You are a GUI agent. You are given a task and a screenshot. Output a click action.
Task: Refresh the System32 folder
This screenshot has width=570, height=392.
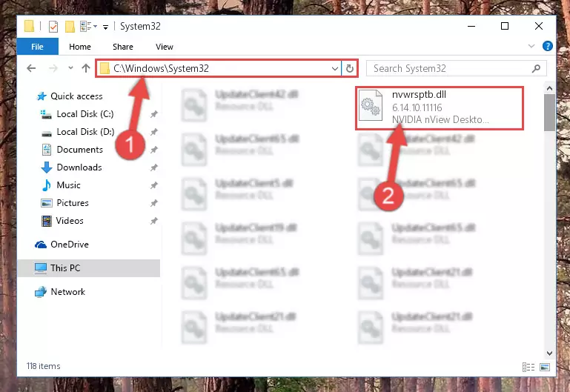click(x=349, y=68)
